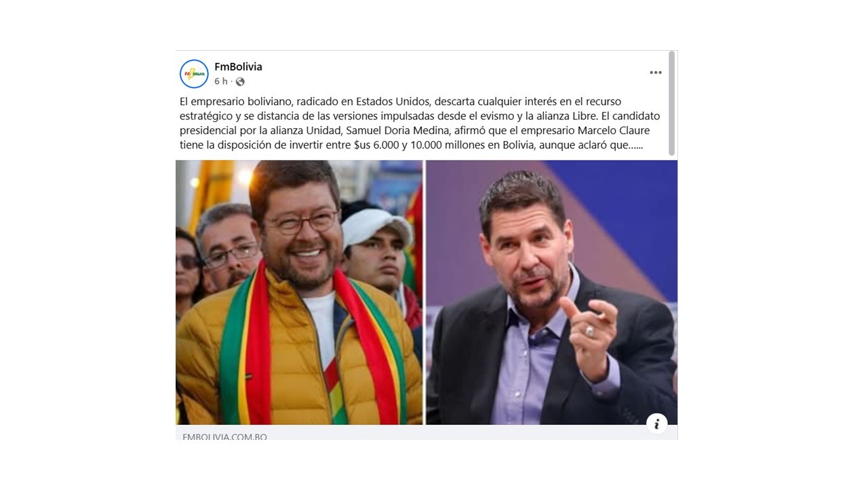
Task: Open the three-dot post options menu
Action: point(656,73)
